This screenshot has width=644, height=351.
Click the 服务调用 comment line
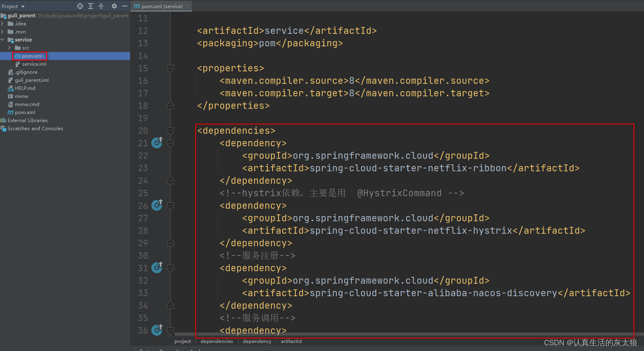[x=257, y=318]
